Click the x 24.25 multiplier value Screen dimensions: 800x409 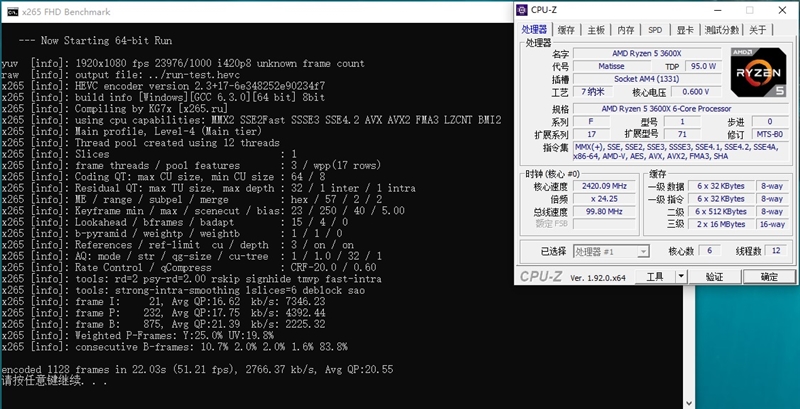coord(604,199)
